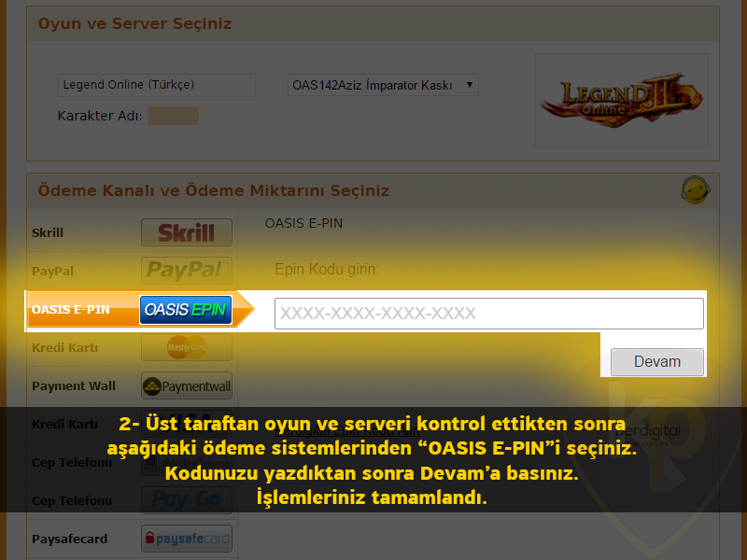The width and height of the screenshot is (747, 560).
Task: Click the 'OASIS E-PIN' heading text
Action: 303,223
